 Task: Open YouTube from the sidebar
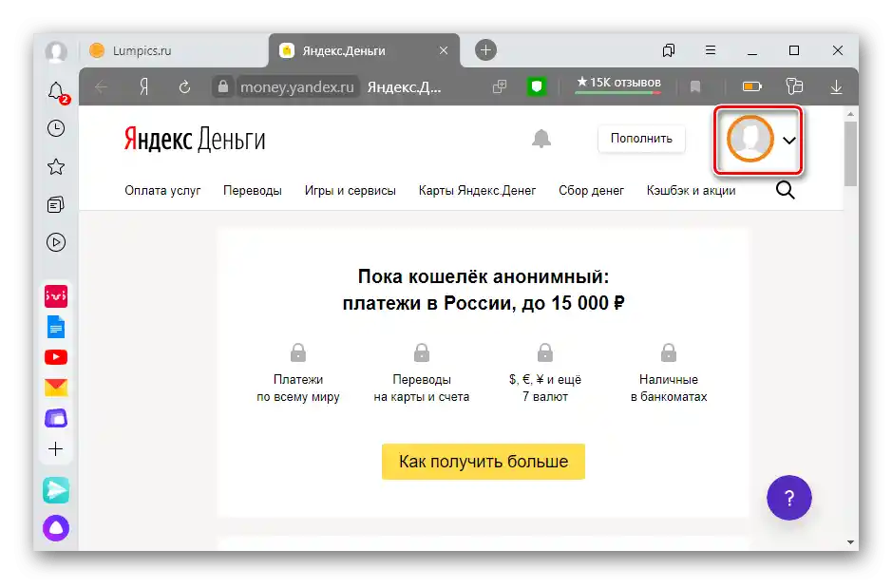point(55,356)
